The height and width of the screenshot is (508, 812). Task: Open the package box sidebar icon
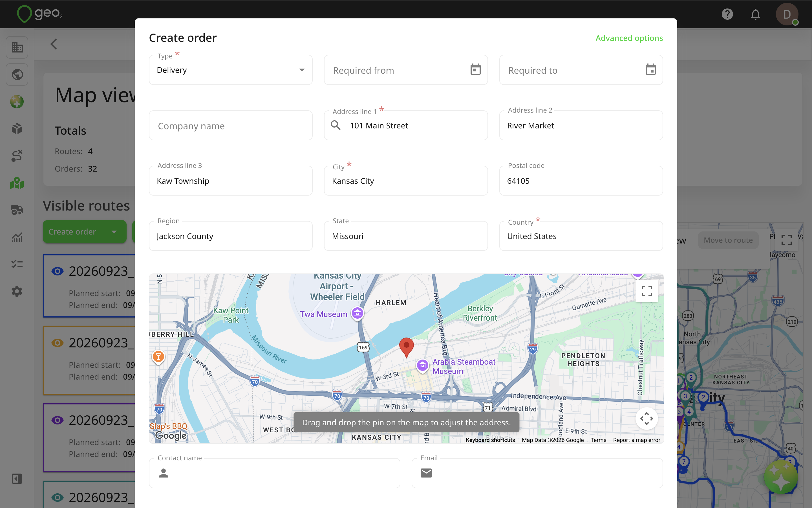click(x=17, y=129)
